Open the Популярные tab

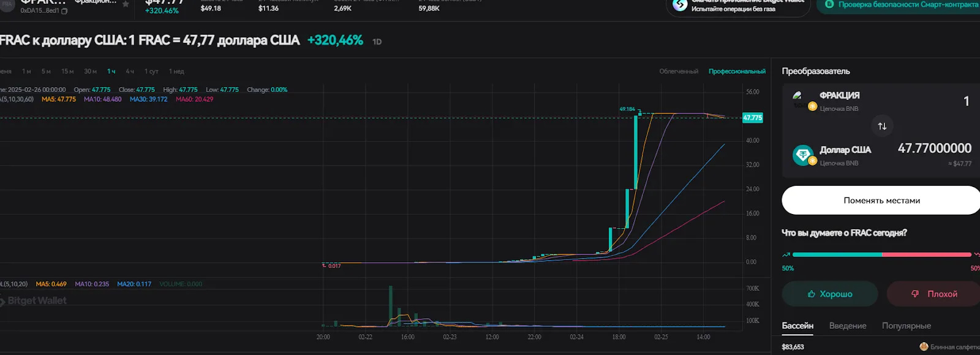(906, 326)
